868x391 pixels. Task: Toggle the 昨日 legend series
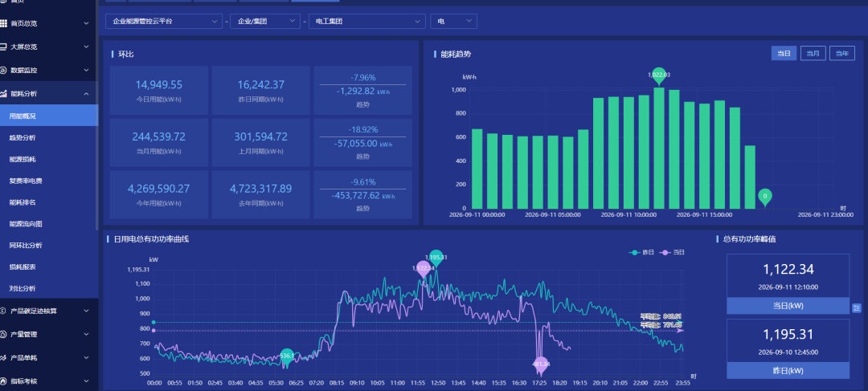tap(641, 252)
